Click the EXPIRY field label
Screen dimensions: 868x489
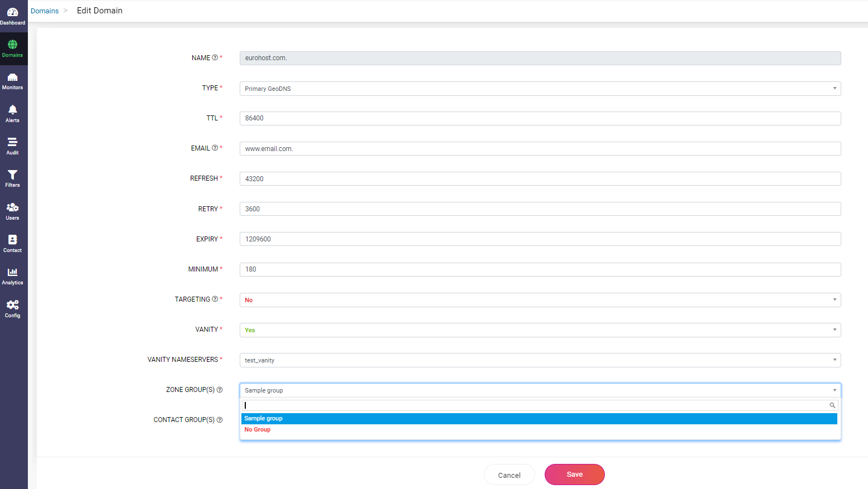207,239
